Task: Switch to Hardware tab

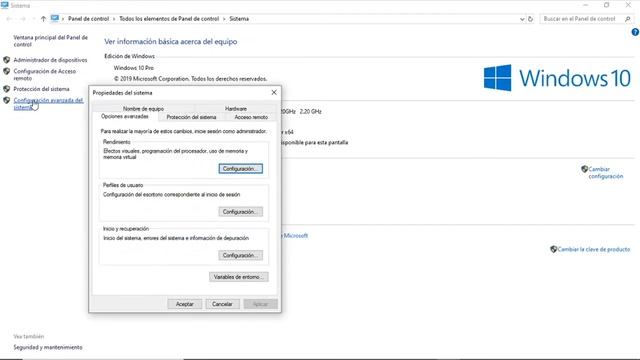Action: click(236, 109)
